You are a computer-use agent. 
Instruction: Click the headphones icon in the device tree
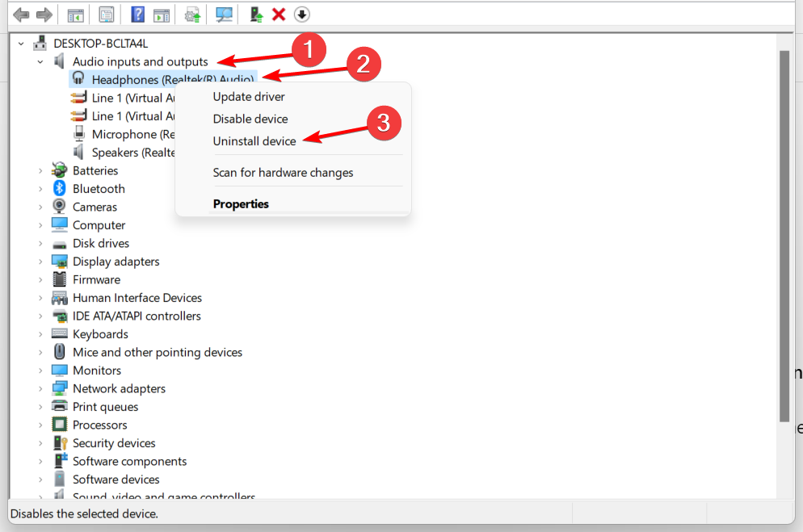[x=78, y=78]
